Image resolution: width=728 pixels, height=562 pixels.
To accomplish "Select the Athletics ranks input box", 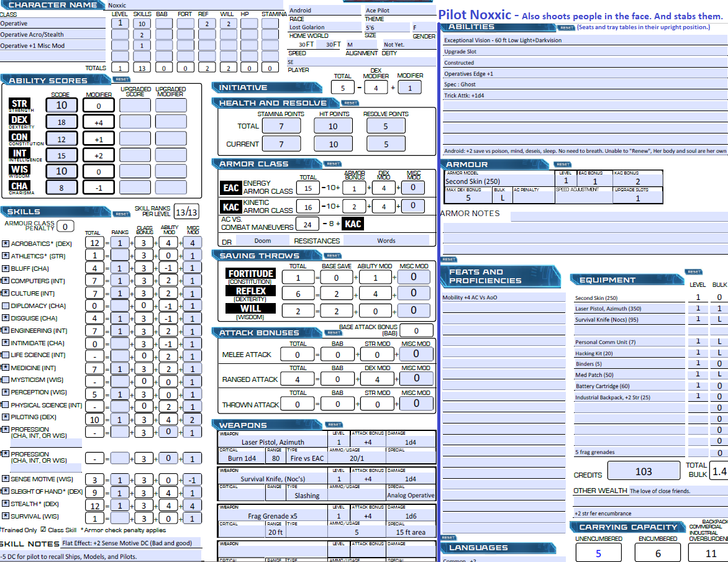I will (120, 256).
